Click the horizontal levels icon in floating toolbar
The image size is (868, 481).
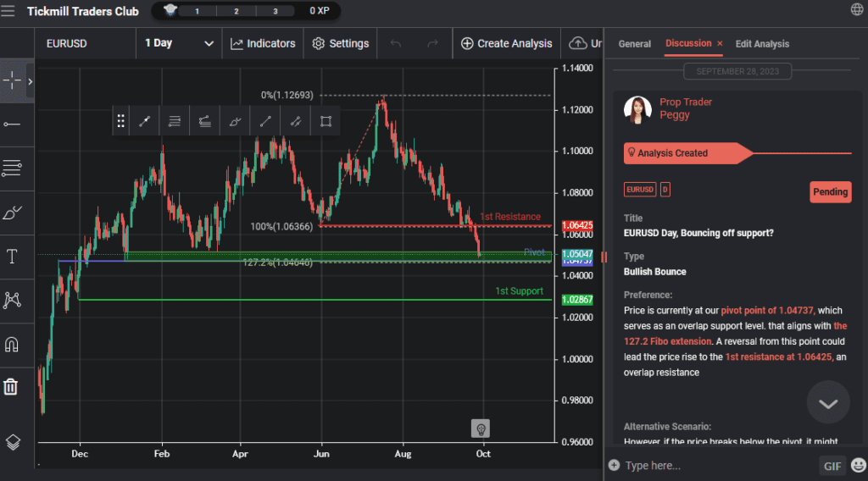click(x=175, y=121)
